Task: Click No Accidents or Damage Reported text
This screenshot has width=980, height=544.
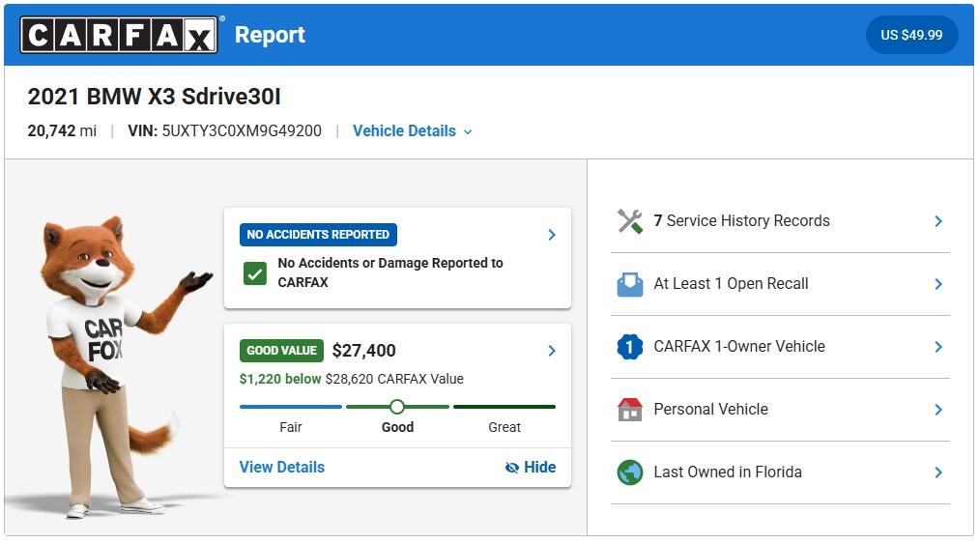Action: [x=390, y=272]
